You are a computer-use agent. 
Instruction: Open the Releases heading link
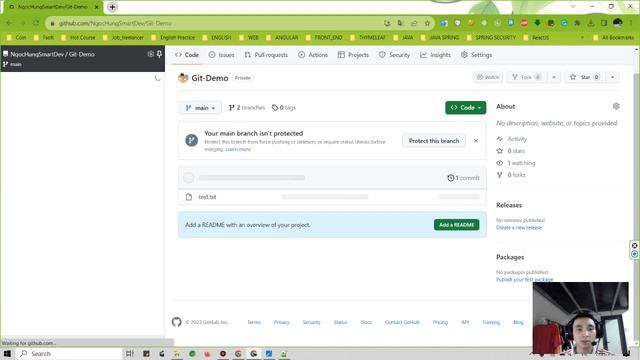point(509,205)
